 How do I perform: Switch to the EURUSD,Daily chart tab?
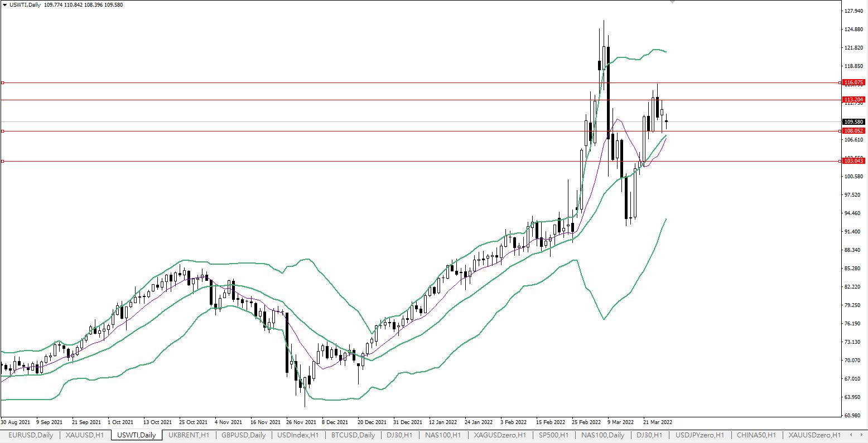tap(31, 435)
